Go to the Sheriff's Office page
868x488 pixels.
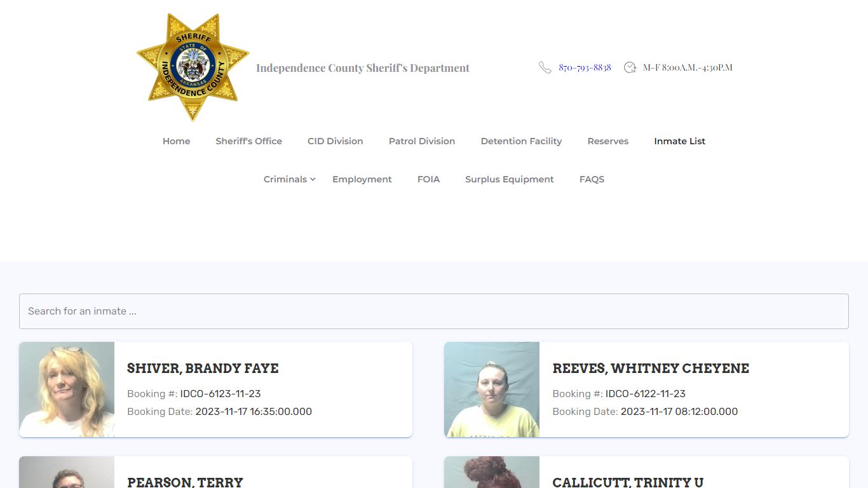(x=248, y=141)
